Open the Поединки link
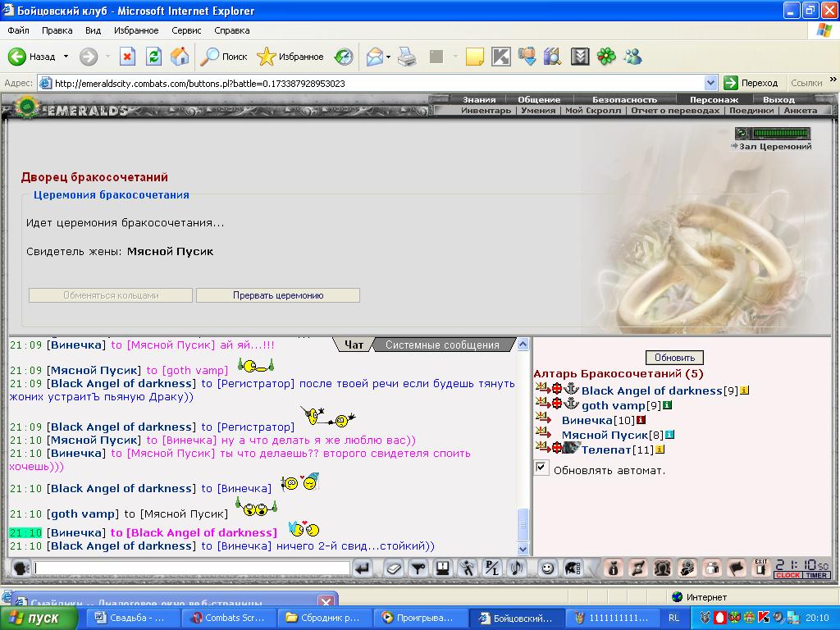 coord(751,111)
